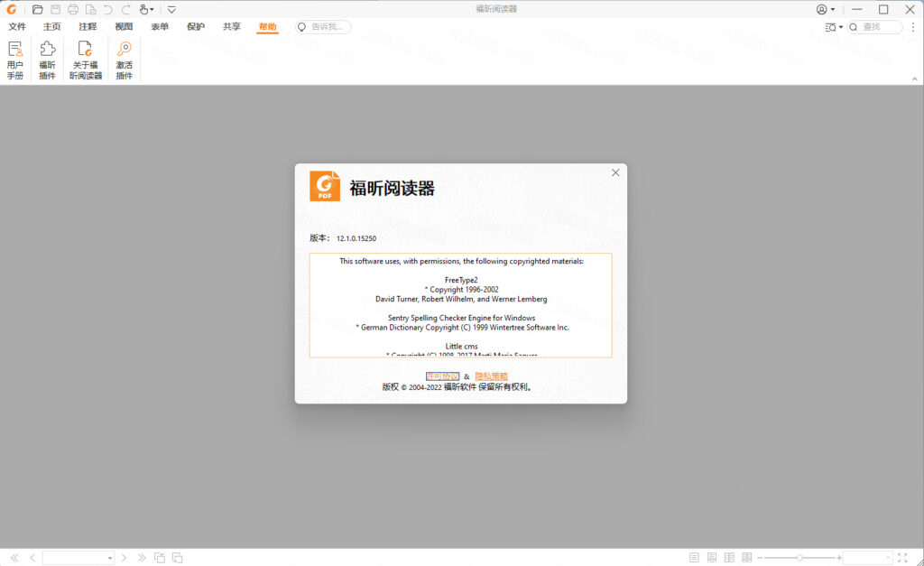The image size is (924, 566).
Task: Click the zoom in plus button
Action: pos(839,558)
